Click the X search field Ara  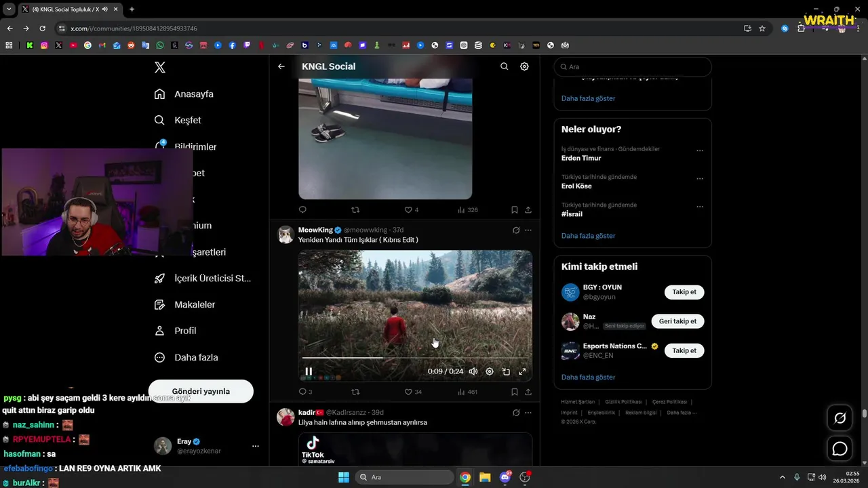click(633, 67)
